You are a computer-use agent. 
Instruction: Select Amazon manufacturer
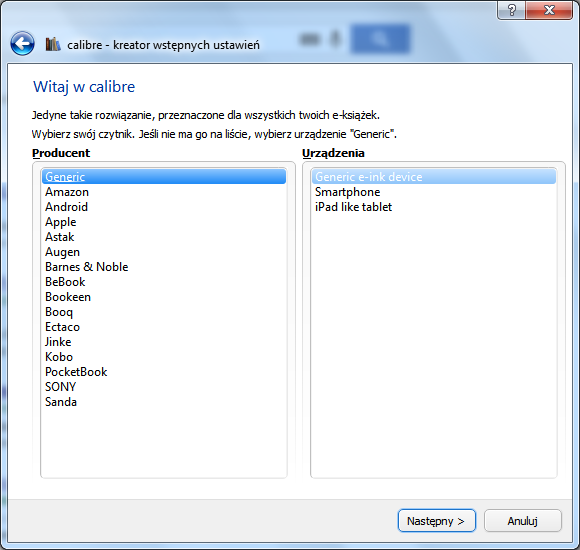click(x=164, y=192)
